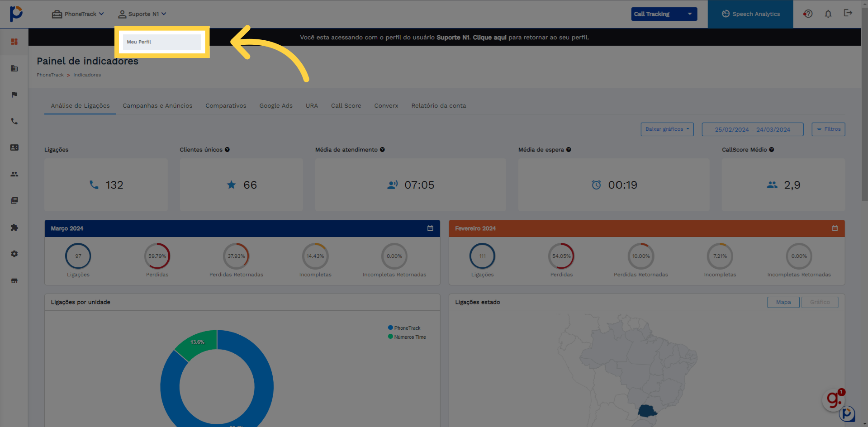Viewport: 868px width, 427px height.
Task: Click the 2,9 CallScore Médio card
Action: (783, 185)
